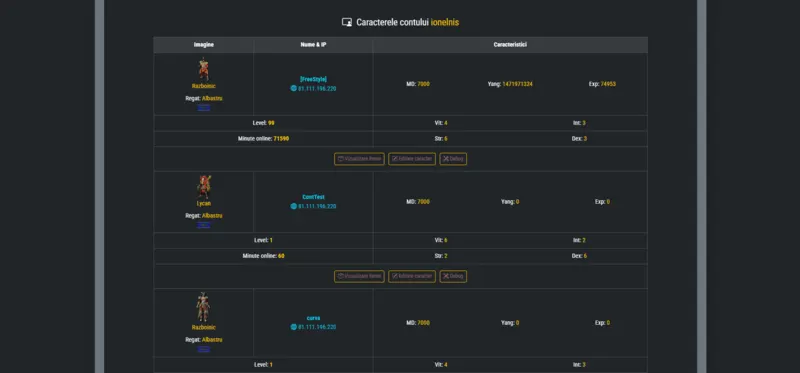Click Debug button under [FreeStyle] character
Screen dimensions: 800x373
click(x=453, y=159)
